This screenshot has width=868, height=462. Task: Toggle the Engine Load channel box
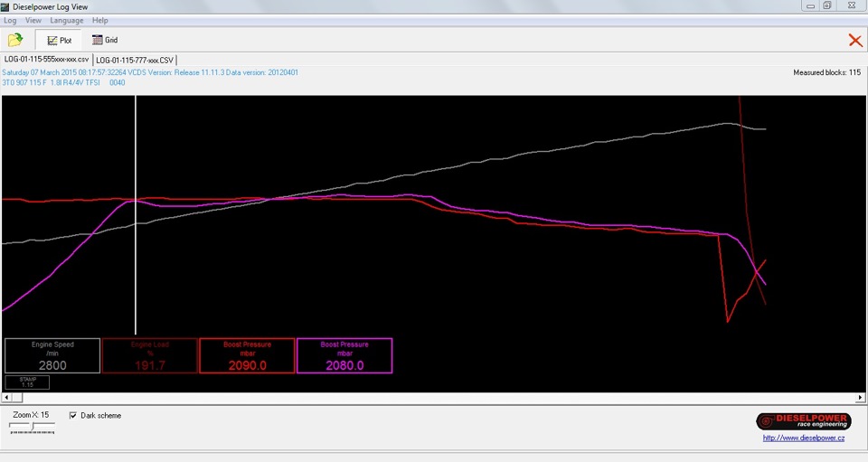coord(149,356)
